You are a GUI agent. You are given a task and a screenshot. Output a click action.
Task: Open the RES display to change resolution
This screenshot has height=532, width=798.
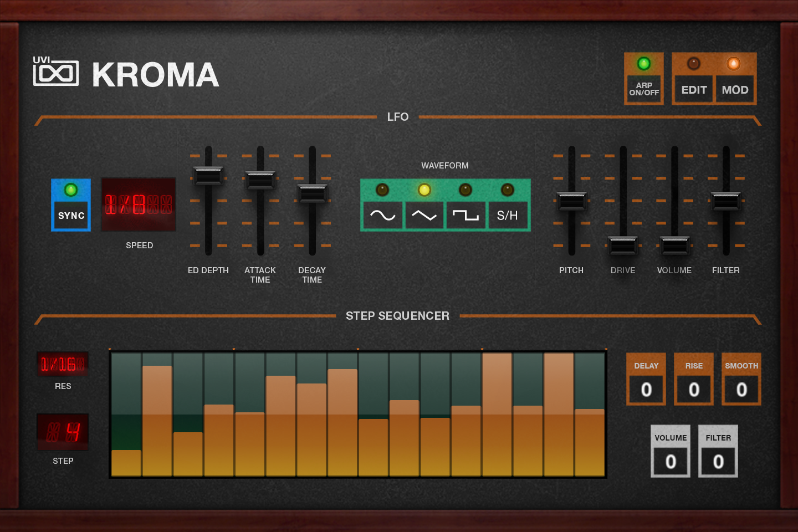[62, 364]
